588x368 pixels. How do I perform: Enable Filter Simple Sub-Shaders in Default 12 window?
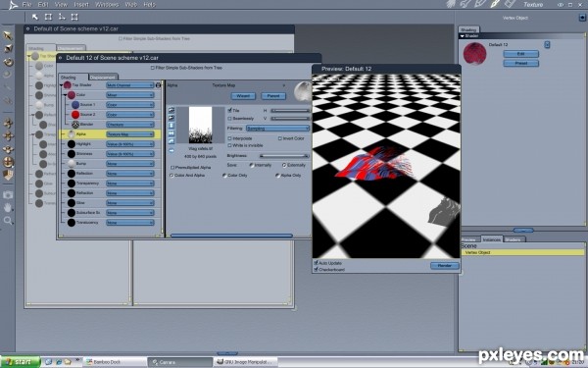click(x=152, y=68)
